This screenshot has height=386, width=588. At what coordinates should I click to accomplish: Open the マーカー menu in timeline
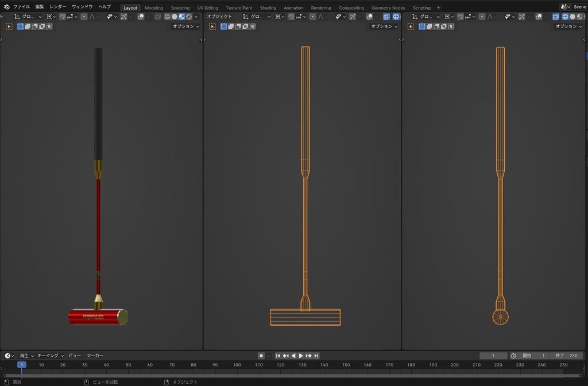tap(95, 356)
